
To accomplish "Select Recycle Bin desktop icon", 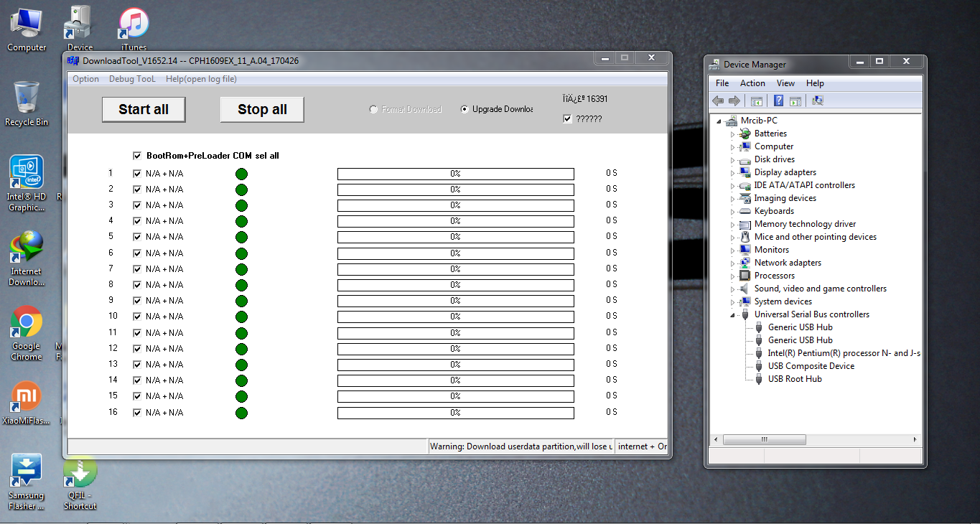I will coord(27,104).
